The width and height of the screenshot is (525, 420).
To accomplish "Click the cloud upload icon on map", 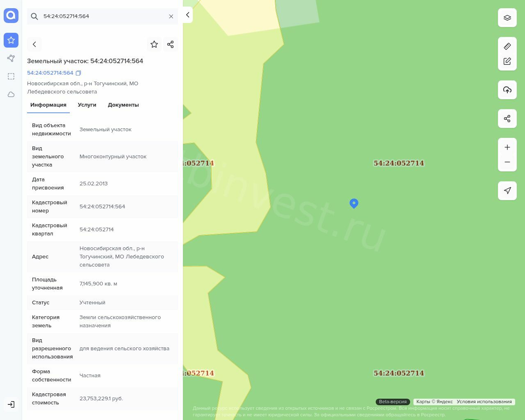I will 507,90.
